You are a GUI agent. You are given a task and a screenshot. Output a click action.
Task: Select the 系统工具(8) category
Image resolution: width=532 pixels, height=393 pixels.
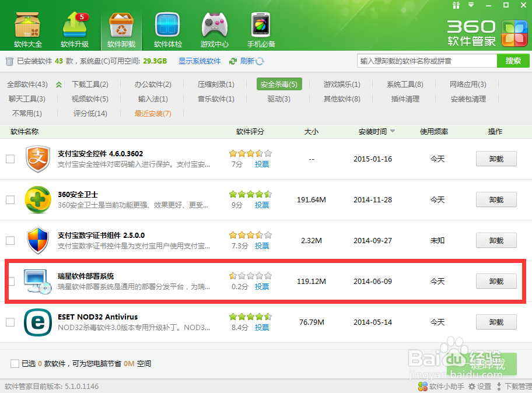[x=405, y=85]
